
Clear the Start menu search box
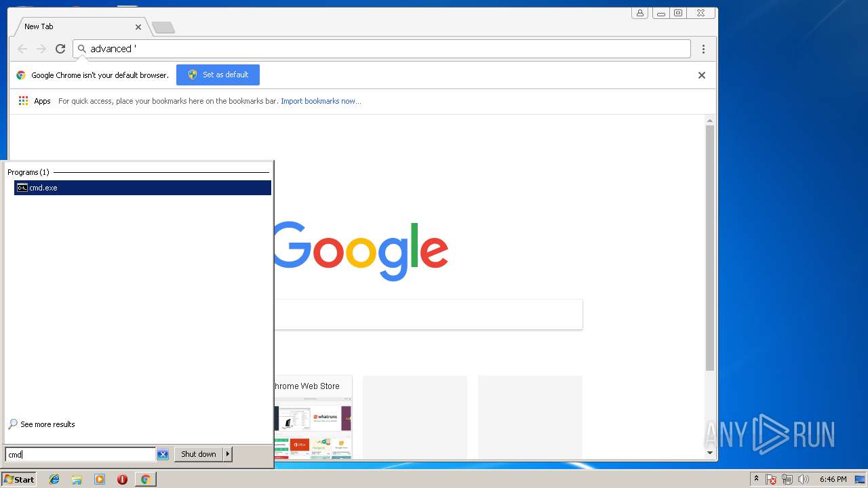163,454
